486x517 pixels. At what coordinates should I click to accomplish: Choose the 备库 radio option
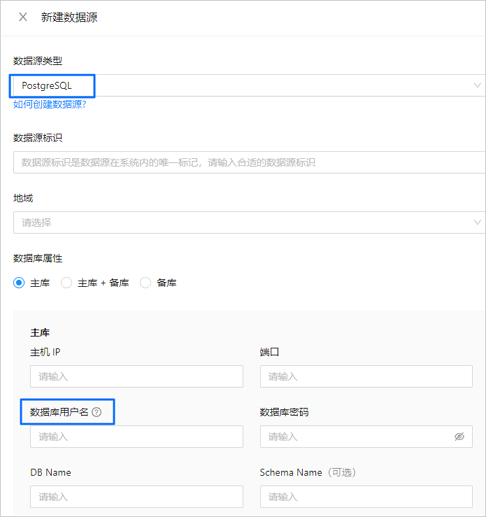(145, 283)
